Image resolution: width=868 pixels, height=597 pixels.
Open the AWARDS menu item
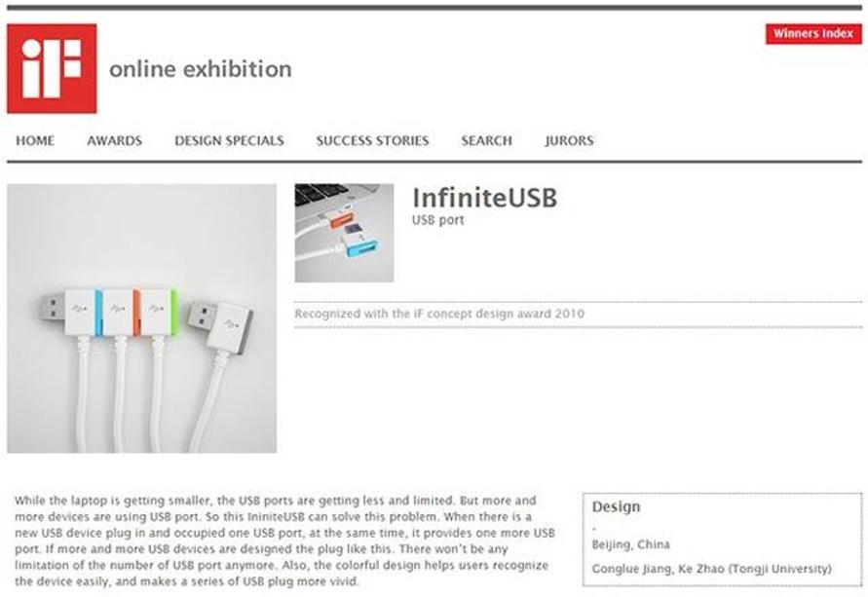pos(115,140)
